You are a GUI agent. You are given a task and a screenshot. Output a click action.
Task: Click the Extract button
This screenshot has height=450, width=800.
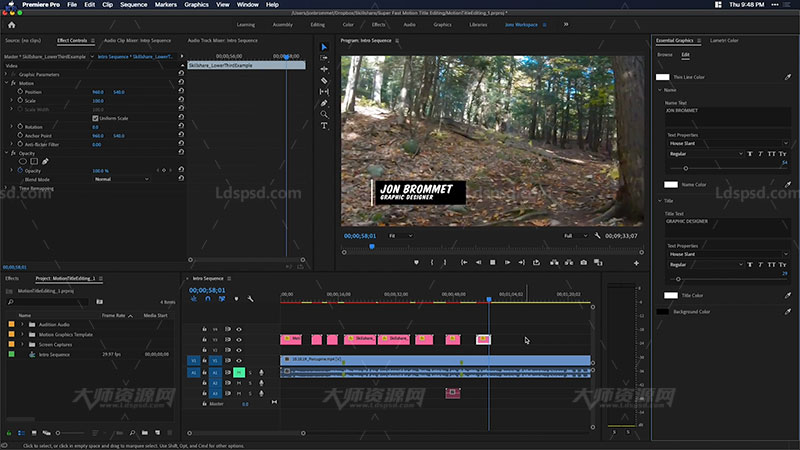click(569, 262)
